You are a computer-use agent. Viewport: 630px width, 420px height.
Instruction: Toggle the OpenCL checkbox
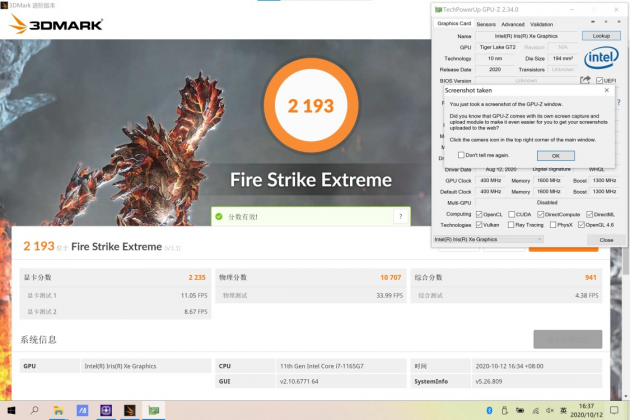pyautogui.click(x=479, y=214)
